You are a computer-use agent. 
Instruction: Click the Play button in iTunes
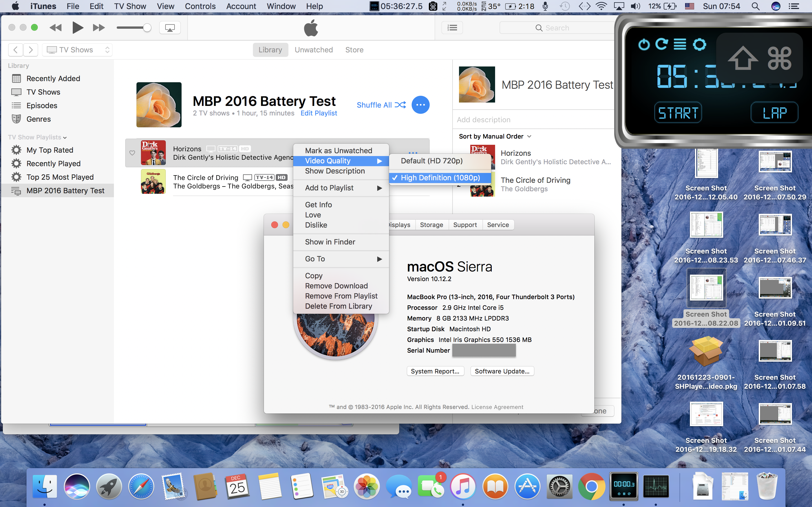tap(78, 28)
